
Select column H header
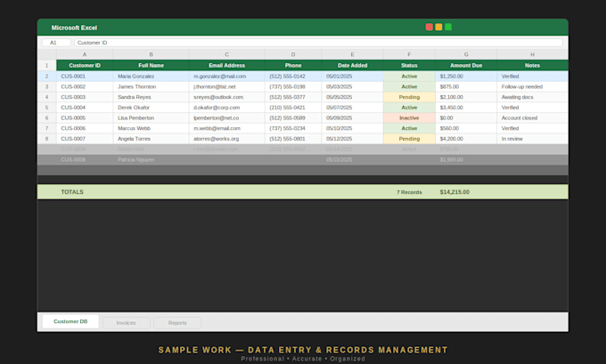coord(532,54)
